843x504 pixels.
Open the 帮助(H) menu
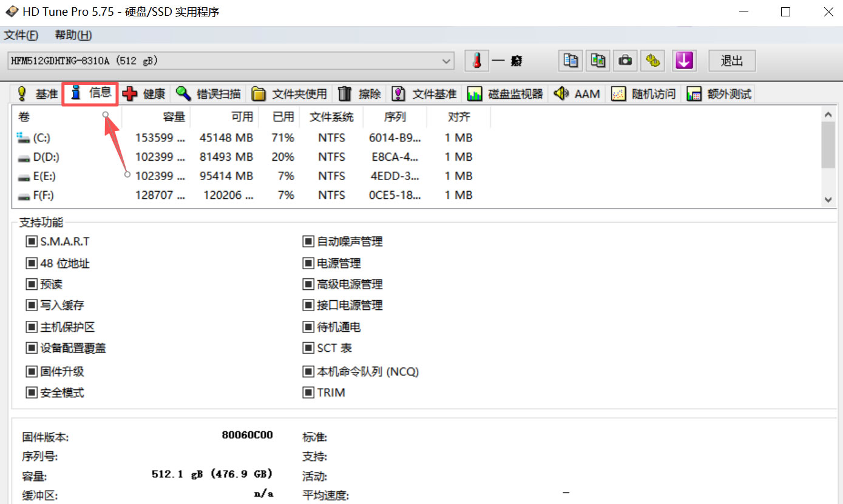tap(73, 35)
